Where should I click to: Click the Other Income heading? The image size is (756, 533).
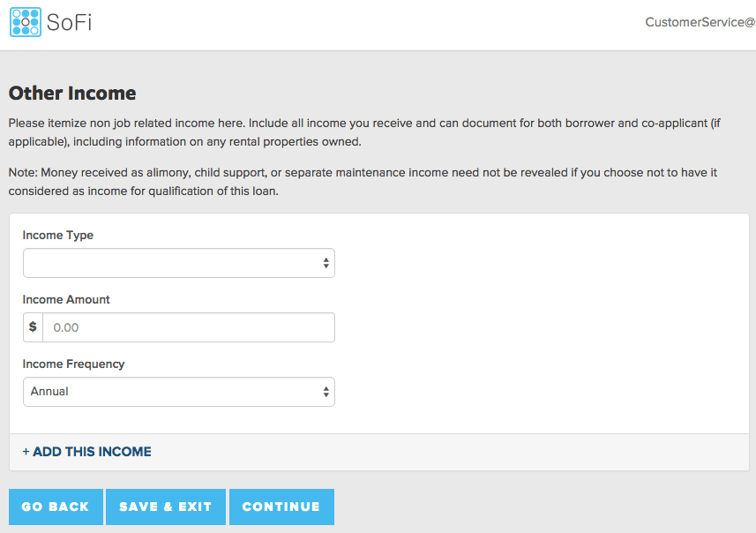coord(72,94)
